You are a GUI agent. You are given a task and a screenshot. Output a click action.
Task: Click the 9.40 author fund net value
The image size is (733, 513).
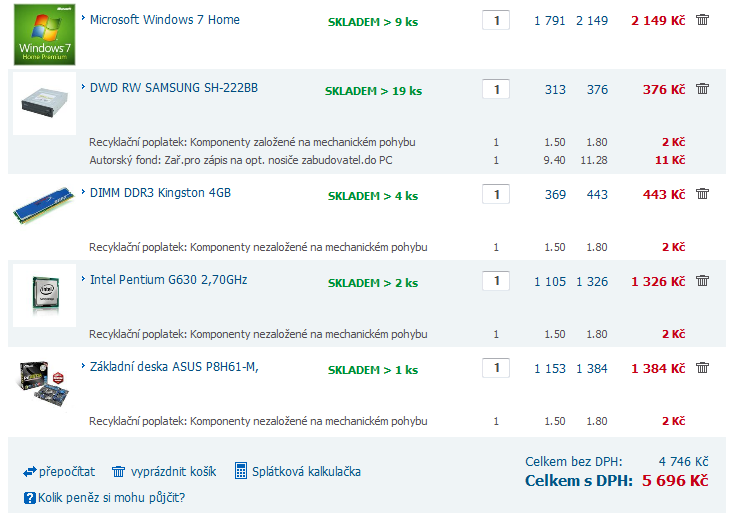554,160
